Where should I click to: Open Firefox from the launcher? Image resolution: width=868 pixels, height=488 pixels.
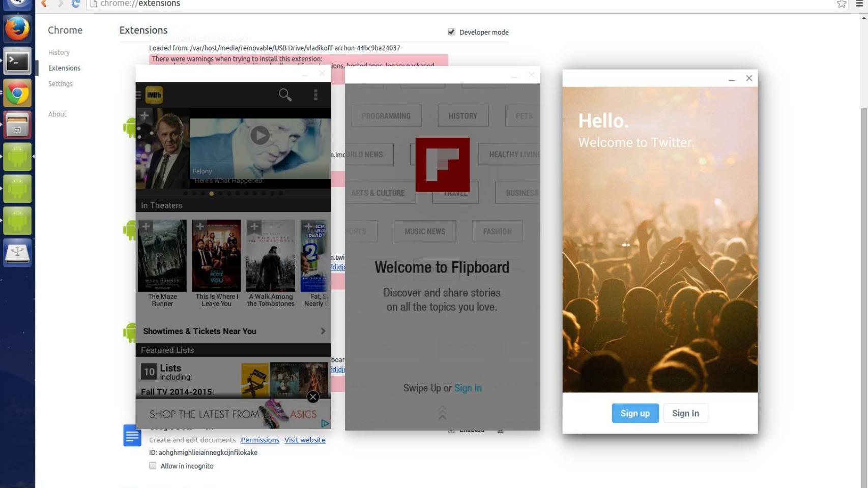point(17,28)
